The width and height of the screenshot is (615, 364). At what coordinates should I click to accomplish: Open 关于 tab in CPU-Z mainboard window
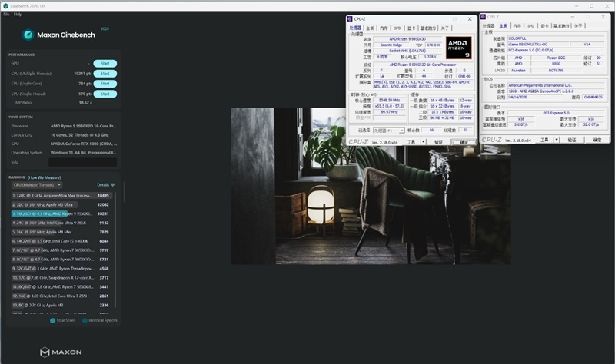tap(578, 26)
